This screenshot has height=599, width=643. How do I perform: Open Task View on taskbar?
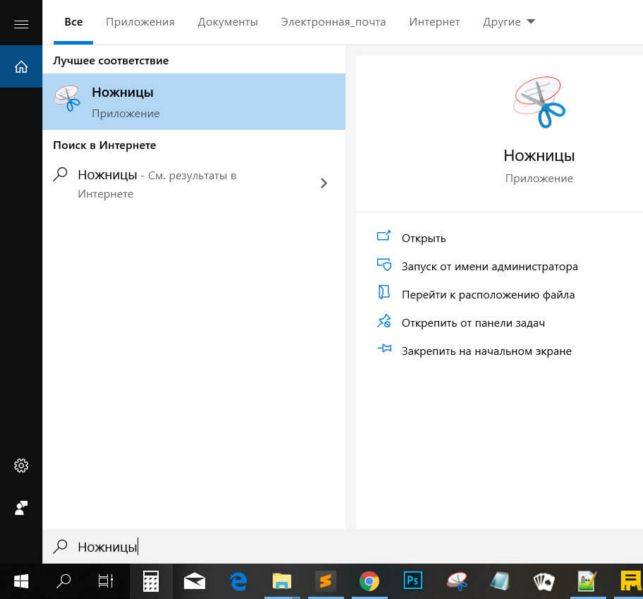(105, 581)
